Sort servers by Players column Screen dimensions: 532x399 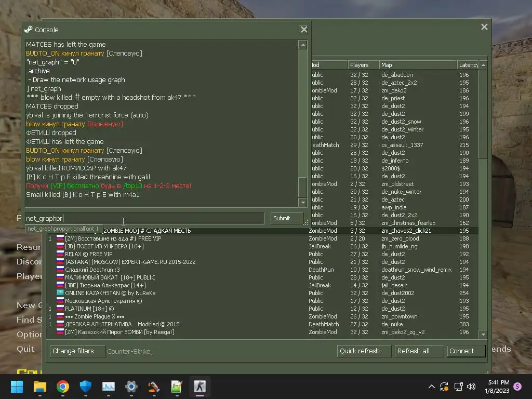[x=363, y=65]
